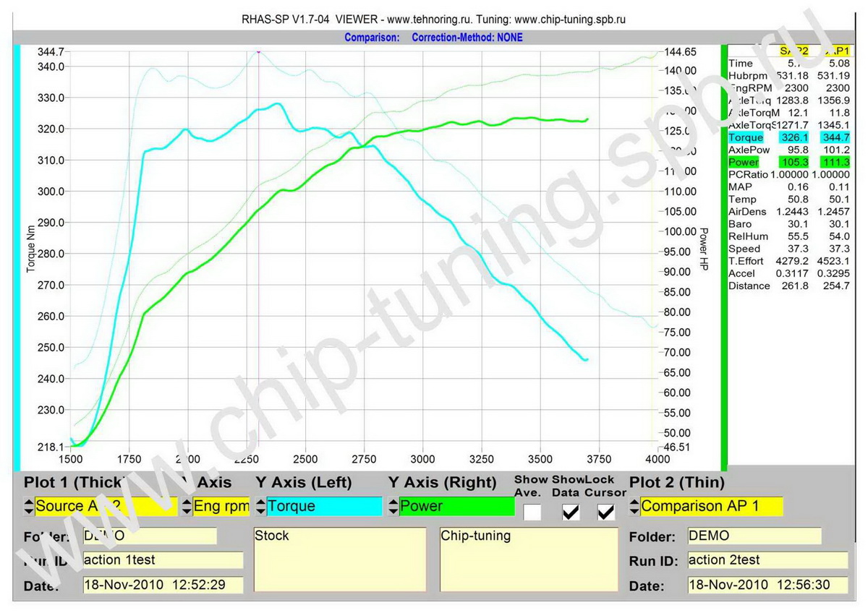Click the Correction-Method: NONE header label
The image size is (868, 613).
(x=467, y=38)
